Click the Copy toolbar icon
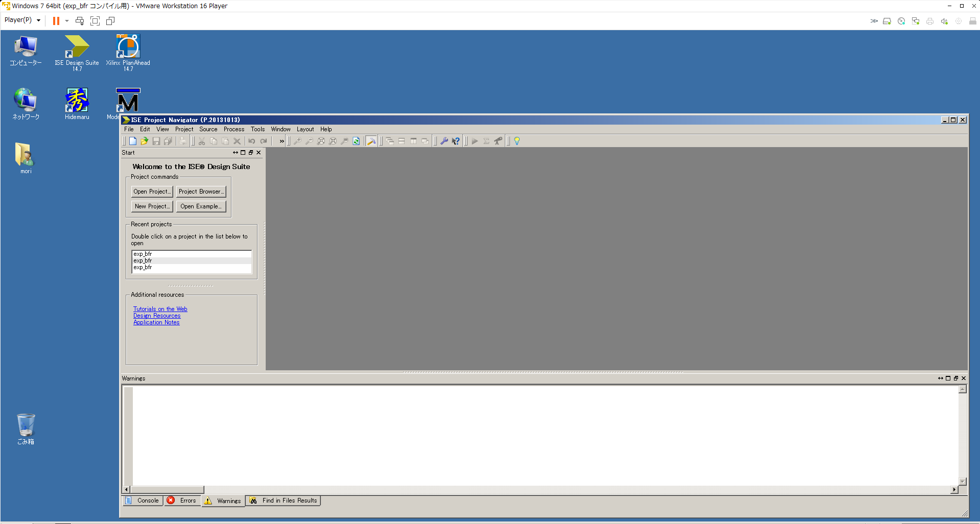Image resolution: width=980 pixels, height=524 pixels. [x=214, y=141]
